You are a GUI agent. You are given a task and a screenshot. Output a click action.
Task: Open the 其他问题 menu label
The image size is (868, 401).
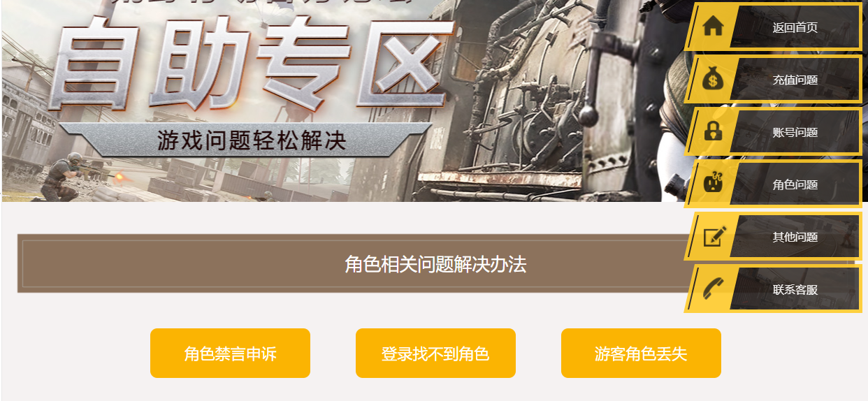point(795,238)
